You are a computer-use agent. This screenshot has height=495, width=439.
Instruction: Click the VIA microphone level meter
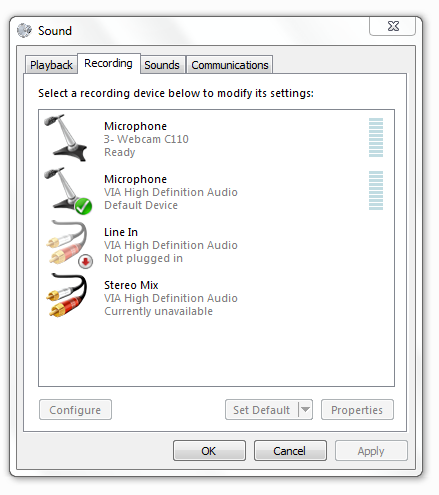pos(376,190)
